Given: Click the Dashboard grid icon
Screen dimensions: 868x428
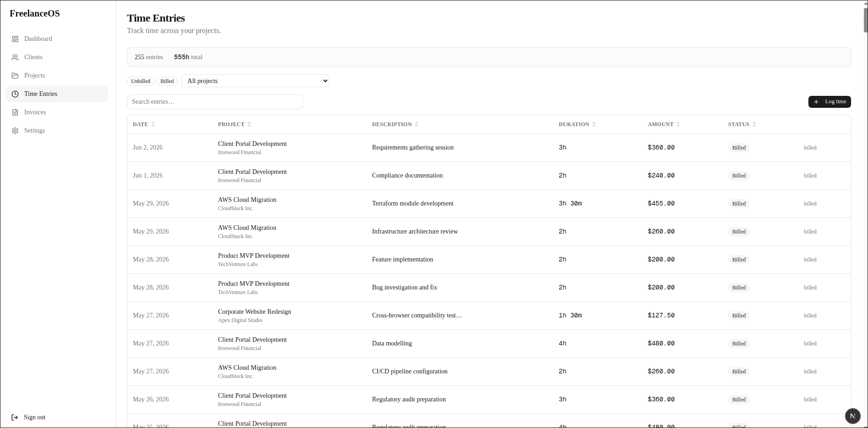Looking at the screenshot, I should (x=15, y=39).
